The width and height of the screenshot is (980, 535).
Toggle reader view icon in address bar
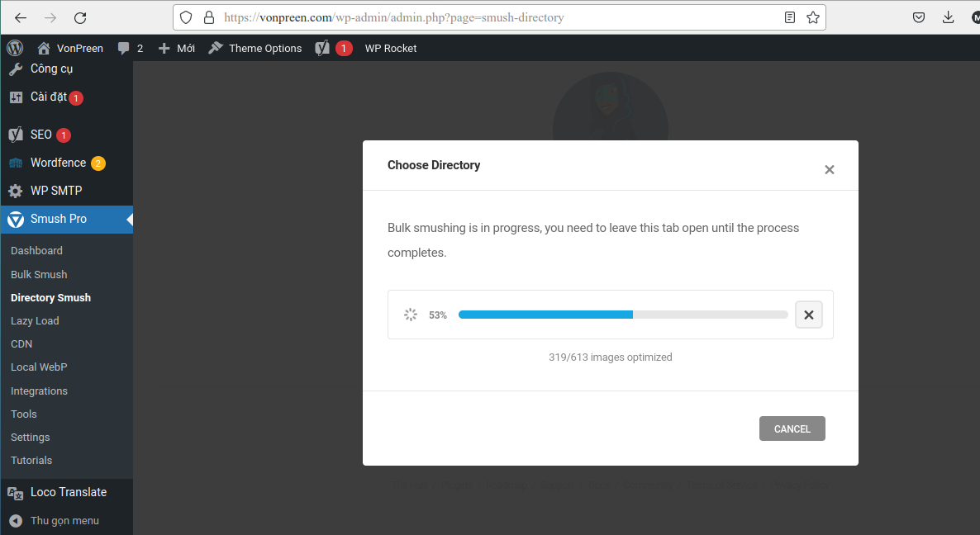tap(790, 17)
